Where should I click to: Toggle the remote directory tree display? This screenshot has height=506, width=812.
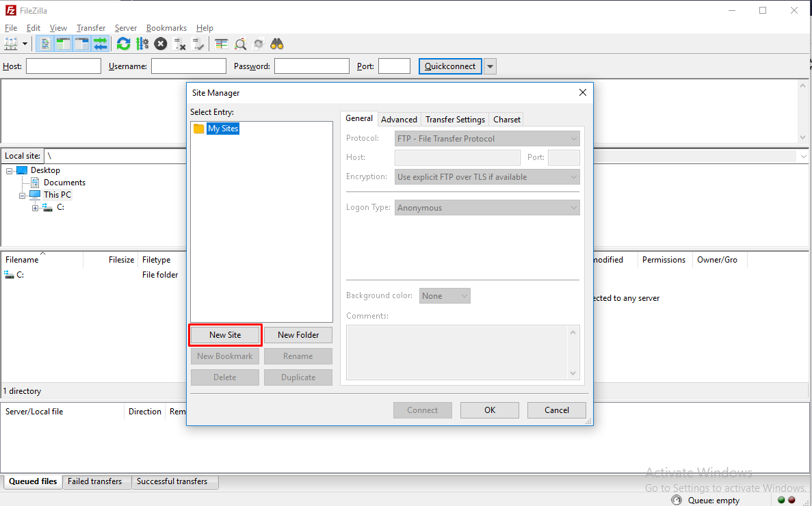(x=82, y=44)
